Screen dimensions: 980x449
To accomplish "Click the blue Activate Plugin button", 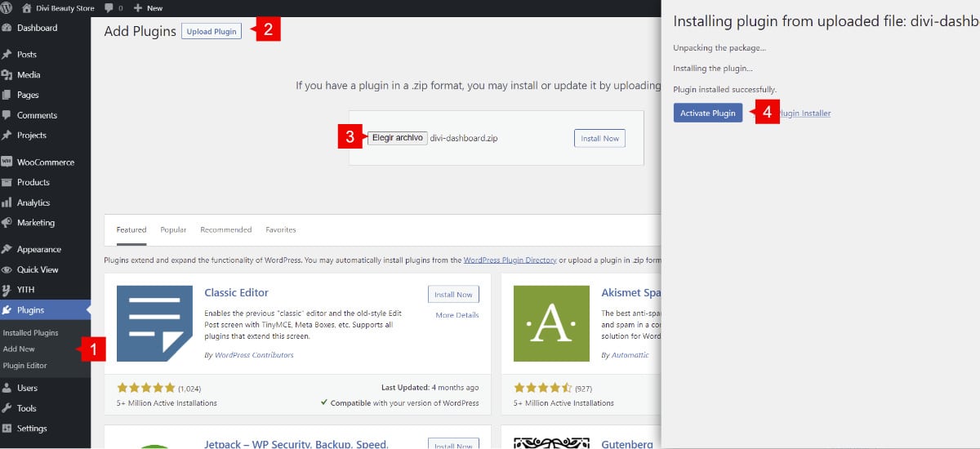I will (x=707, y=113).
